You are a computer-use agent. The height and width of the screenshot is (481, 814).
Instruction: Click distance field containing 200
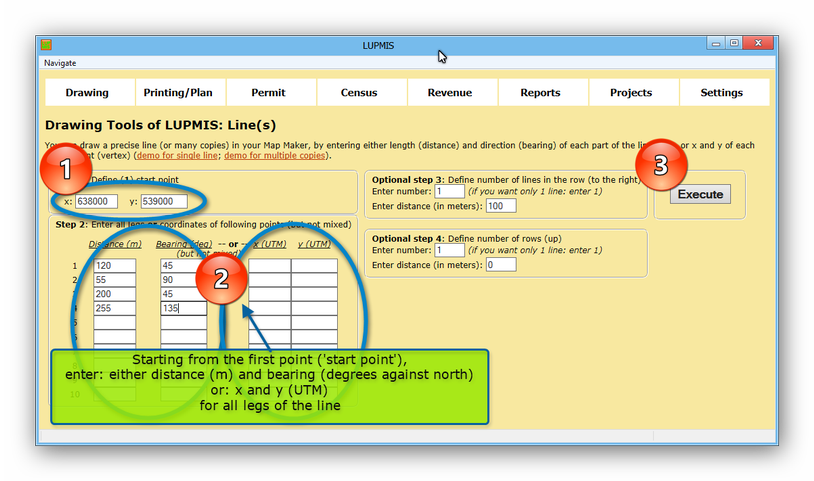click(x=115, y=294)
